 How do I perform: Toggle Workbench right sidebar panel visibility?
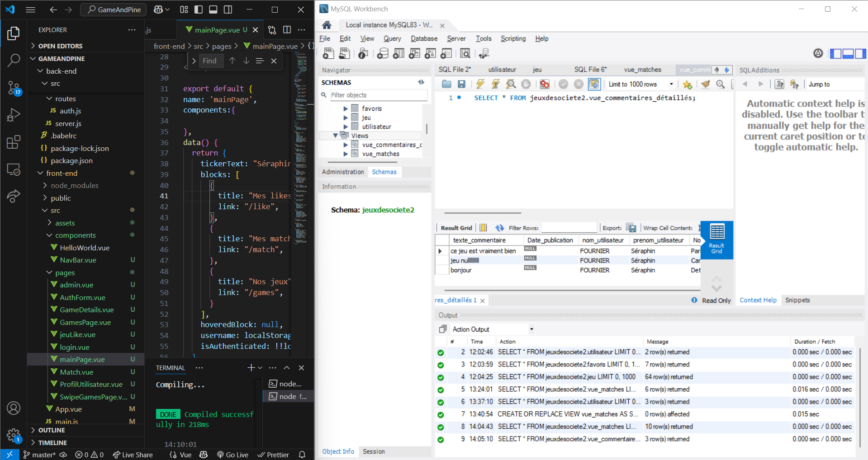pyautogui.click(x=860, y=54)
